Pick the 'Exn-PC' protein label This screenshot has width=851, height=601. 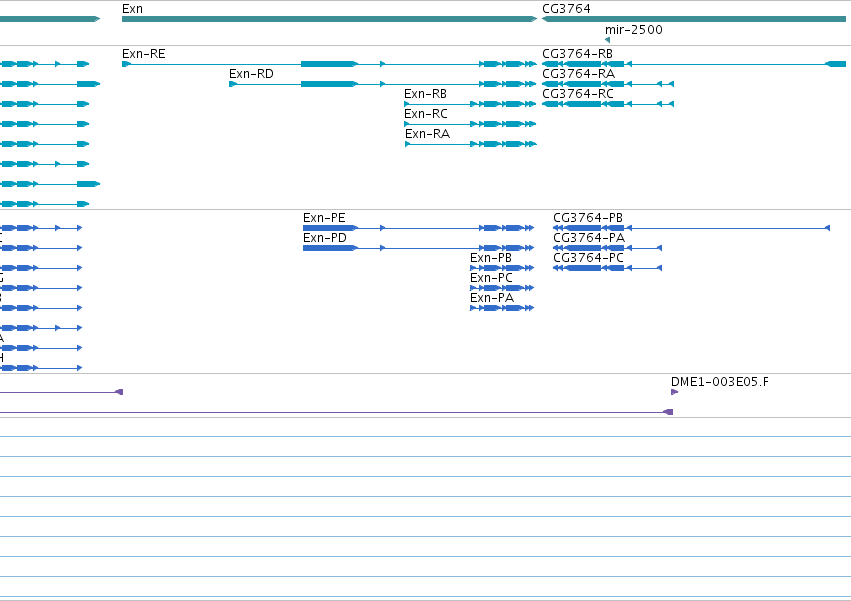491,278
